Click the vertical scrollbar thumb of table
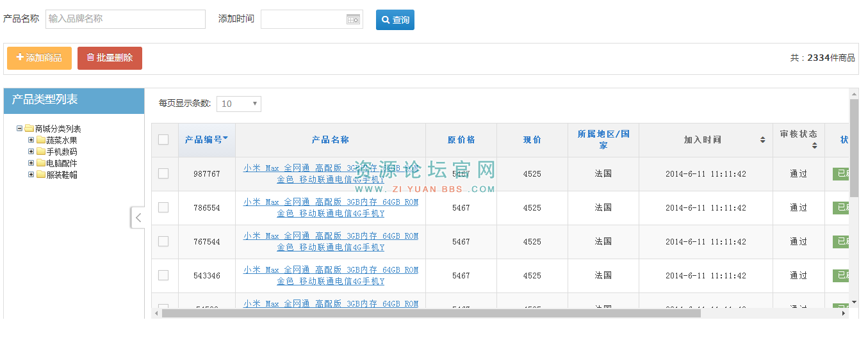Image resolution: width=868 pixels, height=352 pixels. tap(854, 148)
